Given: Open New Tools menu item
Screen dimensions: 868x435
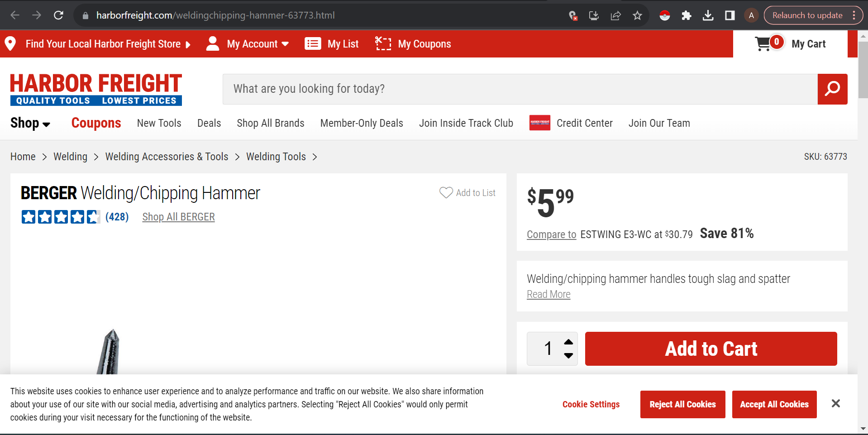Looking at the screenshot, I should 159,123.
